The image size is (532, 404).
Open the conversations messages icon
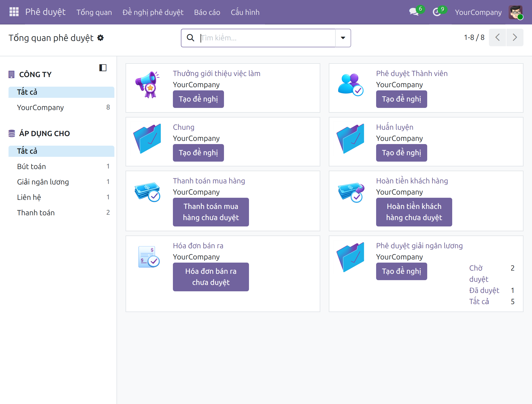(414, 12)
